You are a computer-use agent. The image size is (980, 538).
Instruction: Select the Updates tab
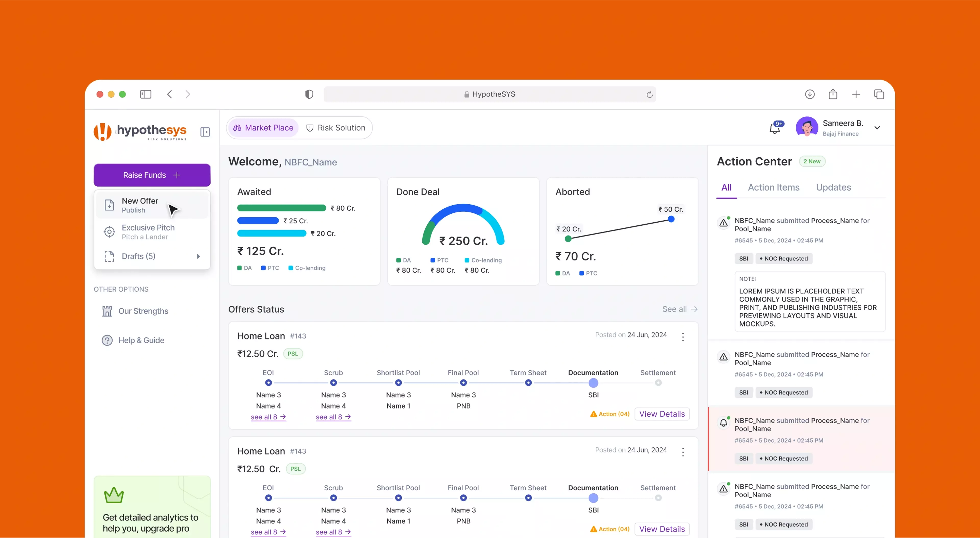833,187
